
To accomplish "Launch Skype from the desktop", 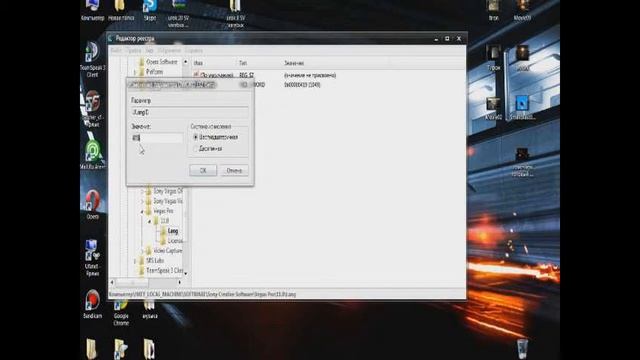I will (x=150, y=10).
